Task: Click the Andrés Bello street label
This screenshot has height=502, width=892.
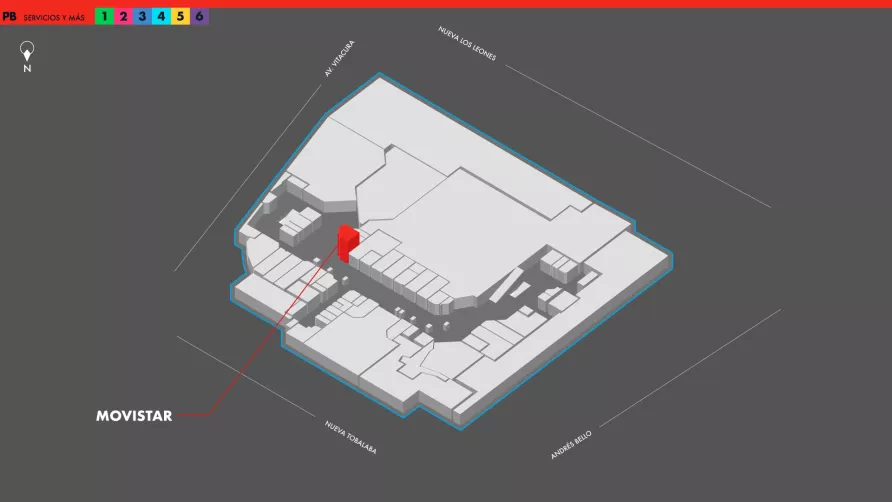Action: click(x=571, y=445)
